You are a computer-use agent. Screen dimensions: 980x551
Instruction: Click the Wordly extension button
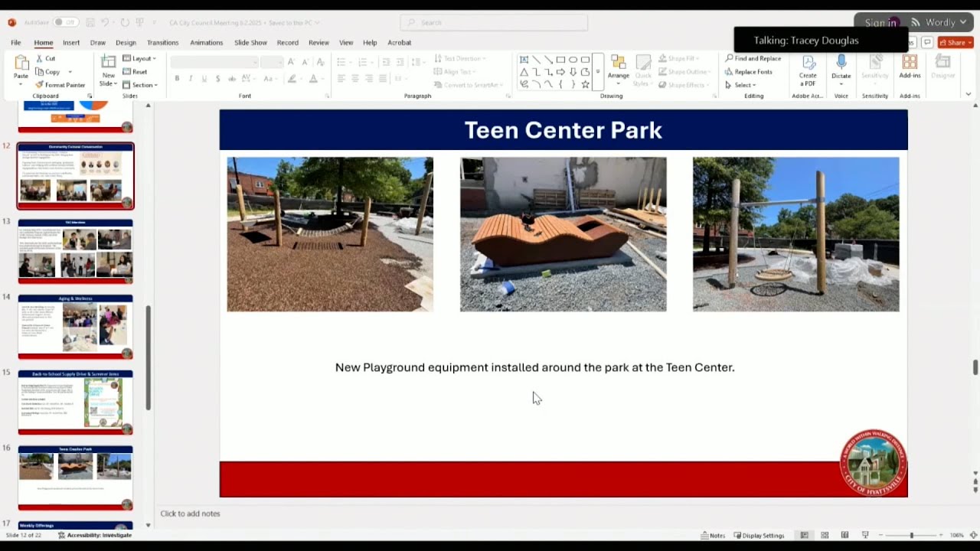pyautogui.click(x=939, y=23)
